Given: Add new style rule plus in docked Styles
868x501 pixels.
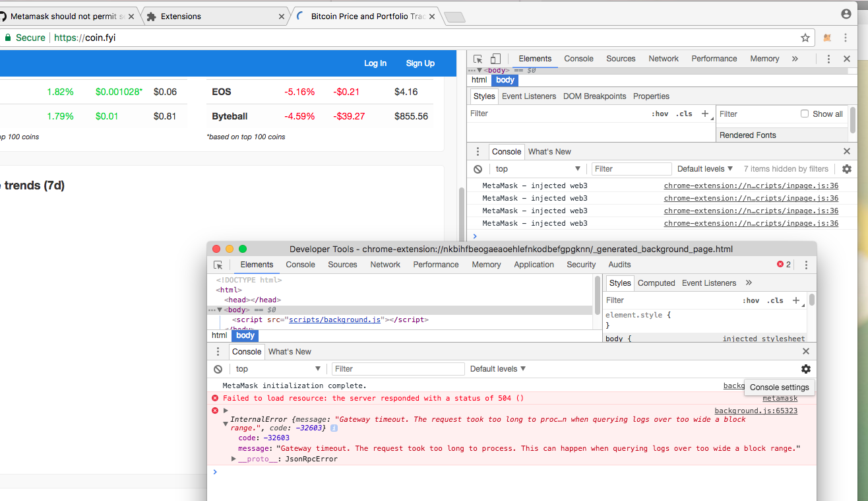Looking at the screenshot, I should tap(705, 114).
